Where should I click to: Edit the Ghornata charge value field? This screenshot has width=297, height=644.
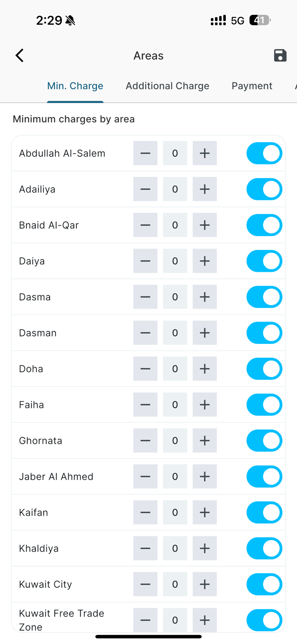coord(175,440)
